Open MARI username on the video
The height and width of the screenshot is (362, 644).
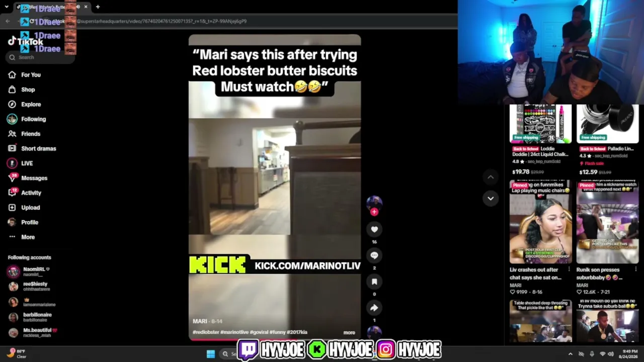(x=200, y=321)
